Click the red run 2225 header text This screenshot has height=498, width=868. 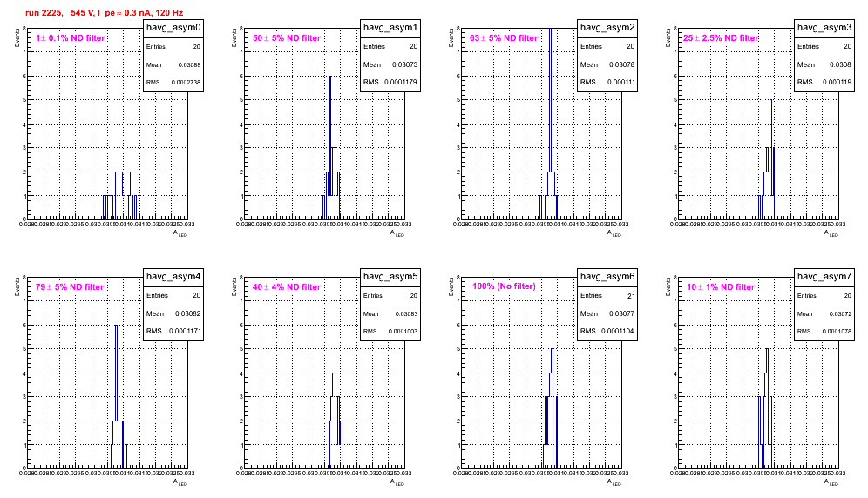(104, 12)
